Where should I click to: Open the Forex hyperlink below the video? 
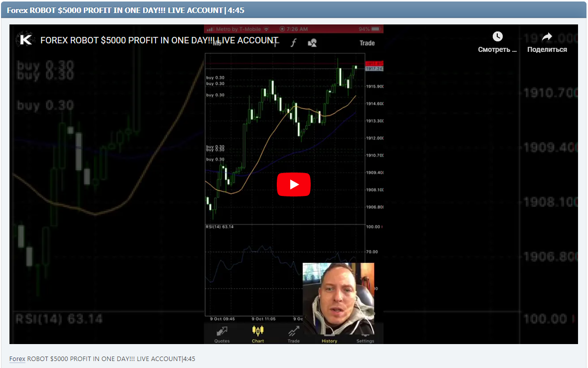pos(17,359)
